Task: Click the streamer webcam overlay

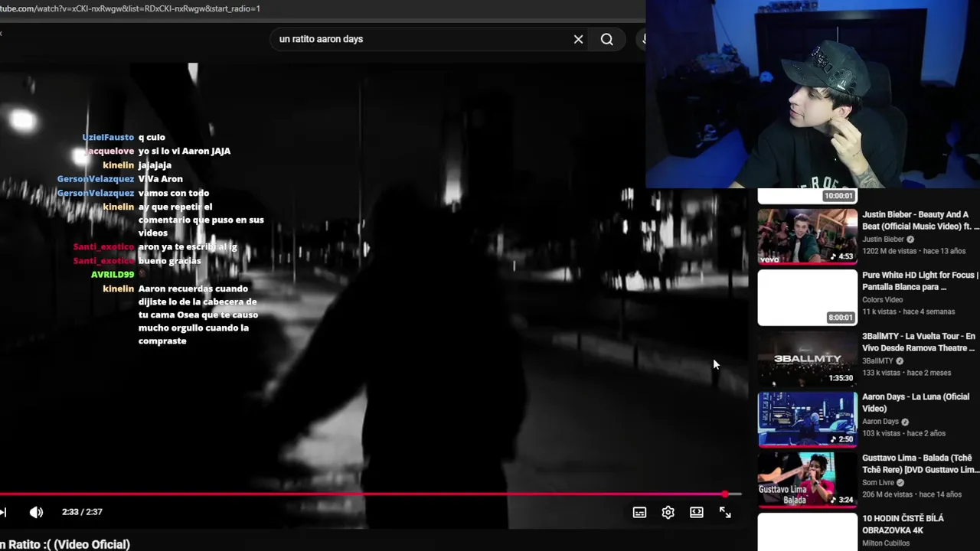Action: tap(812, 94)
